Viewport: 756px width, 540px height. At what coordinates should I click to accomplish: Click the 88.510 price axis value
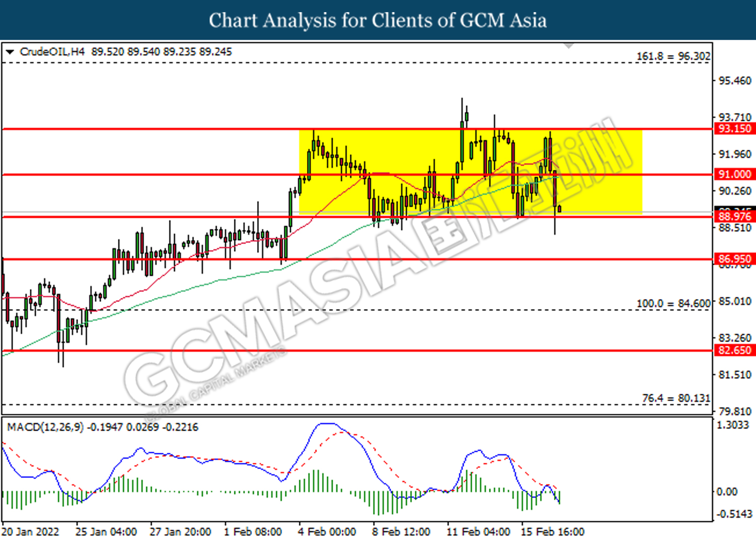[x=735, y=228]
